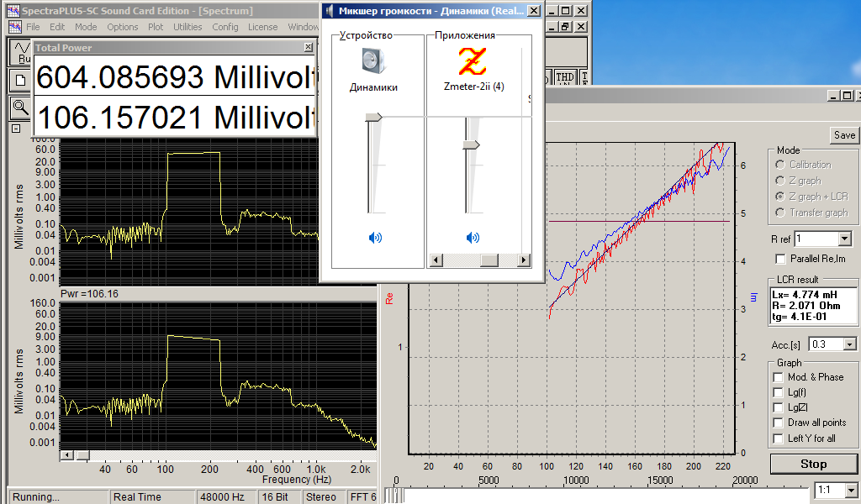Click the New document icon in SpectraPLUS
This screenshot has width=861, height=504.
[x=20, y=81]
